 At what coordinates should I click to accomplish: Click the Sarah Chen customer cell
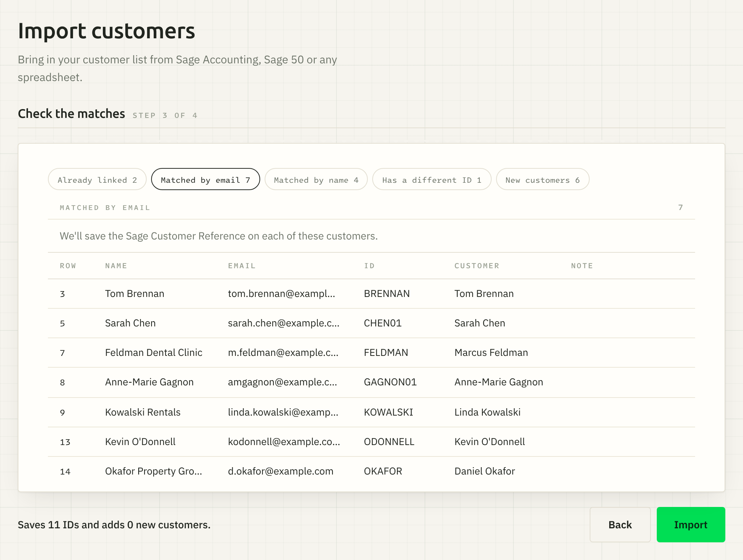tap(479, 323)
